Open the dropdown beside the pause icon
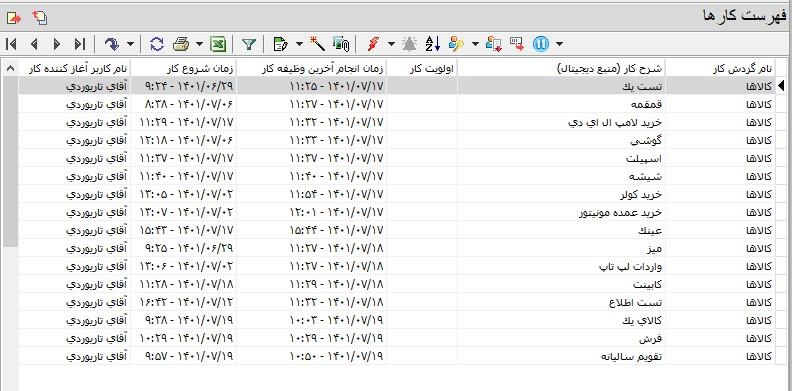The image size is (792, 391). click(x=559, y=44)
